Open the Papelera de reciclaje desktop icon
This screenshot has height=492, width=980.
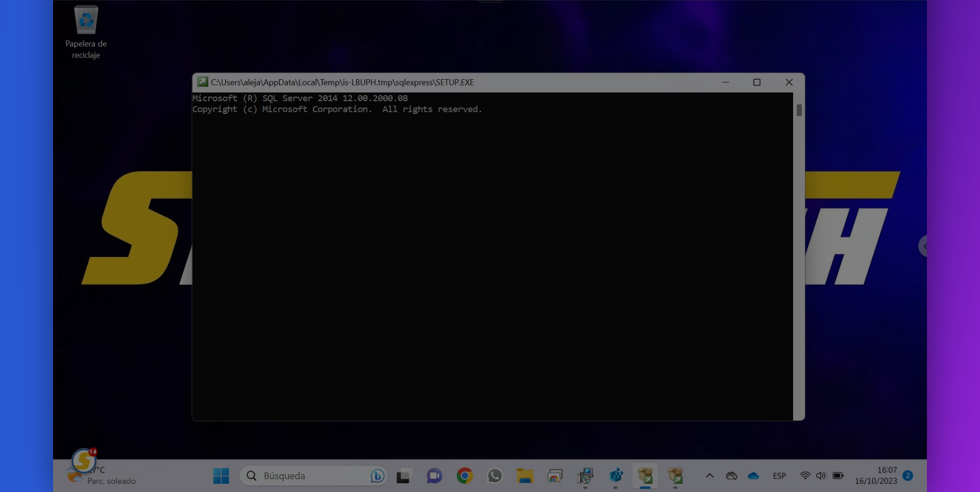pos(86,32)
